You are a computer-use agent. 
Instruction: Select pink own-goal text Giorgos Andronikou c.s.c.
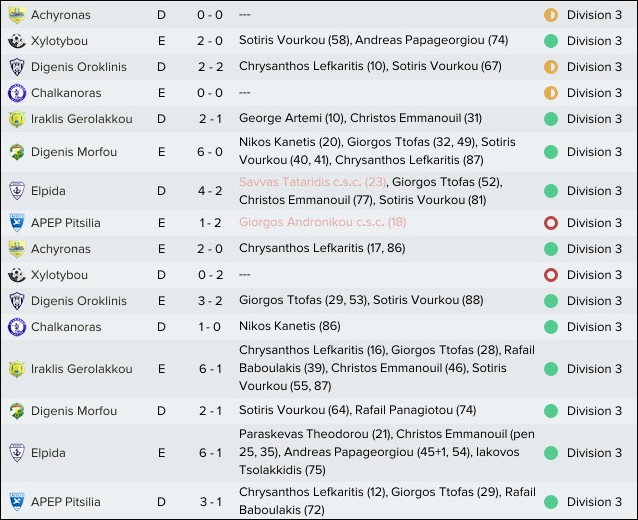[322, 222]
